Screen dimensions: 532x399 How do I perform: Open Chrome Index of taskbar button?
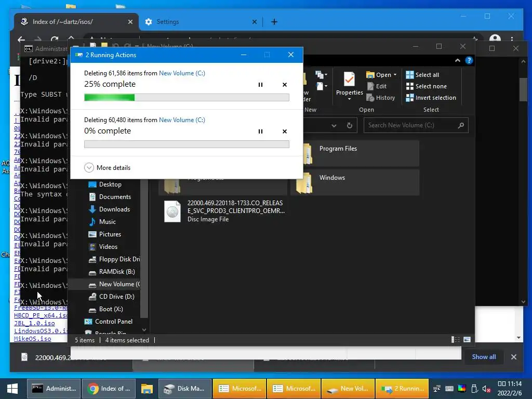tap(109, 389)
